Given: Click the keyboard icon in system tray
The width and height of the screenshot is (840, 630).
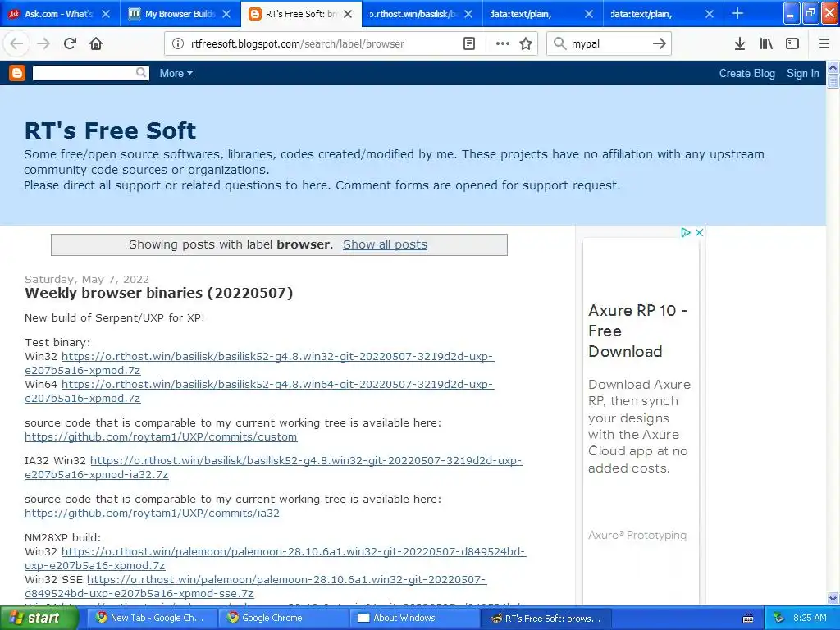Looking at the screenshot, I should 748,619.
